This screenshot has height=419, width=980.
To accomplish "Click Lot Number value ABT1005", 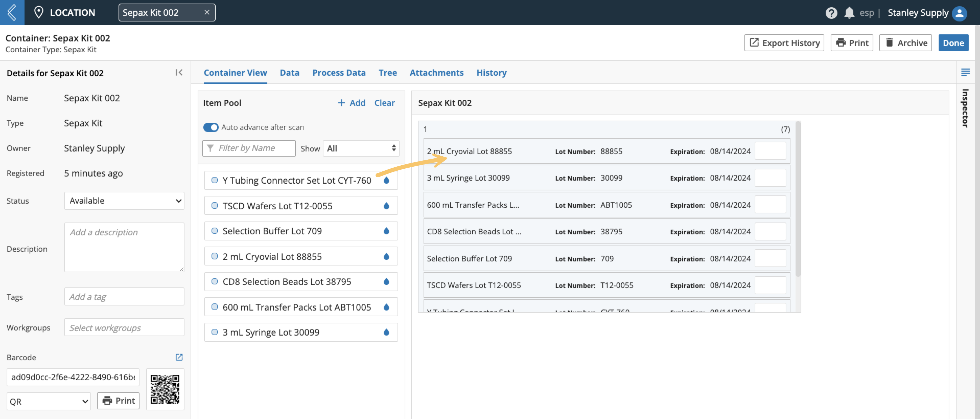I will [x=616, y=205].
